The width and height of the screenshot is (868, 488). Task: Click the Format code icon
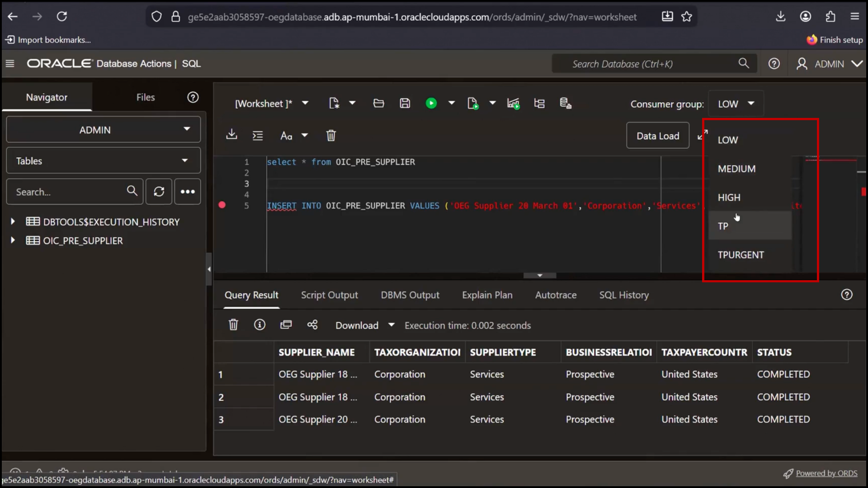coord(258,136)
